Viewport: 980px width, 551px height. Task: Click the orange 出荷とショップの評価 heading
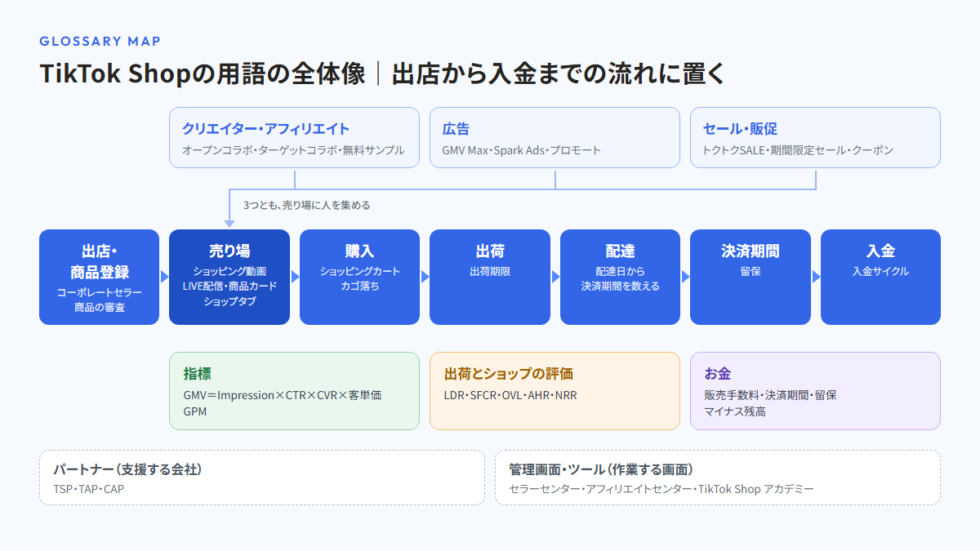(509, 374)
